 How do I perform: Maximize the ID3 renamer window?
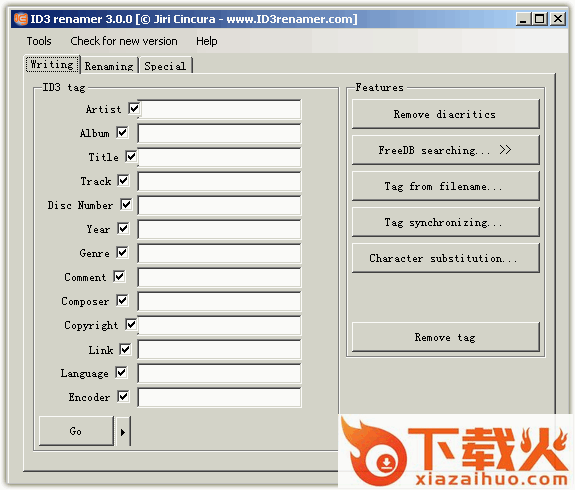pyautogui.click(x=540, y=19)
